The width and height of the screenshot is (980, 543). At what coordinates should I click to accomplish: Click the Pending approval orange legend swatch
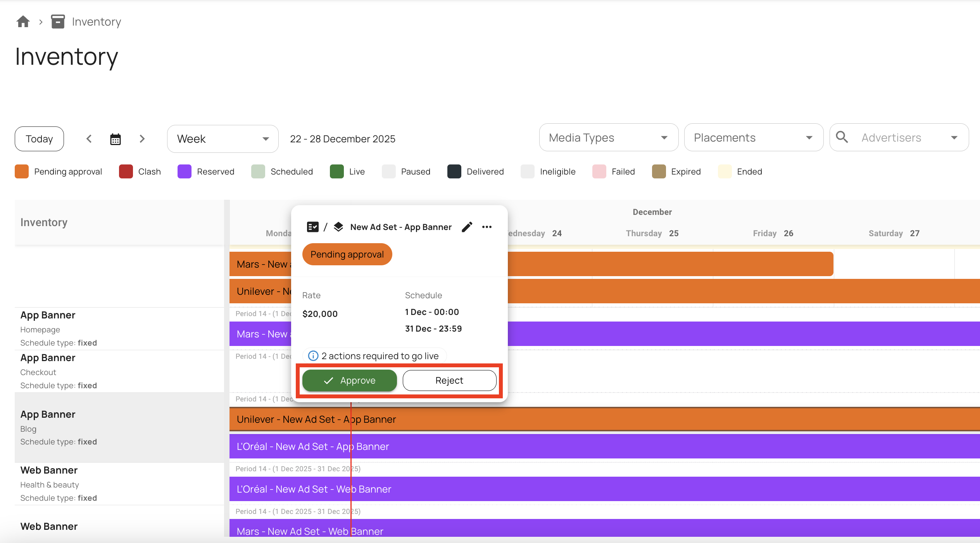coord(22,171)
